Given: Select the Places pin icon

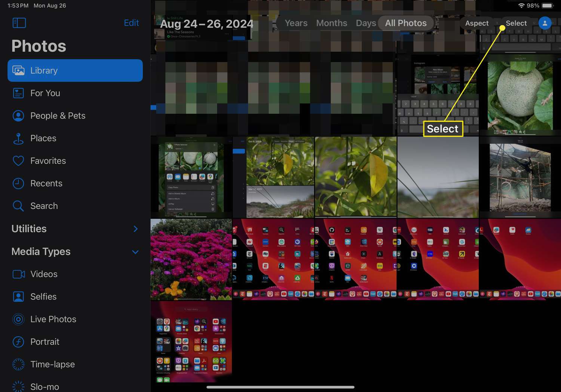Looking at the screenshot, I should pyautogui.click(x=18, y=138).
